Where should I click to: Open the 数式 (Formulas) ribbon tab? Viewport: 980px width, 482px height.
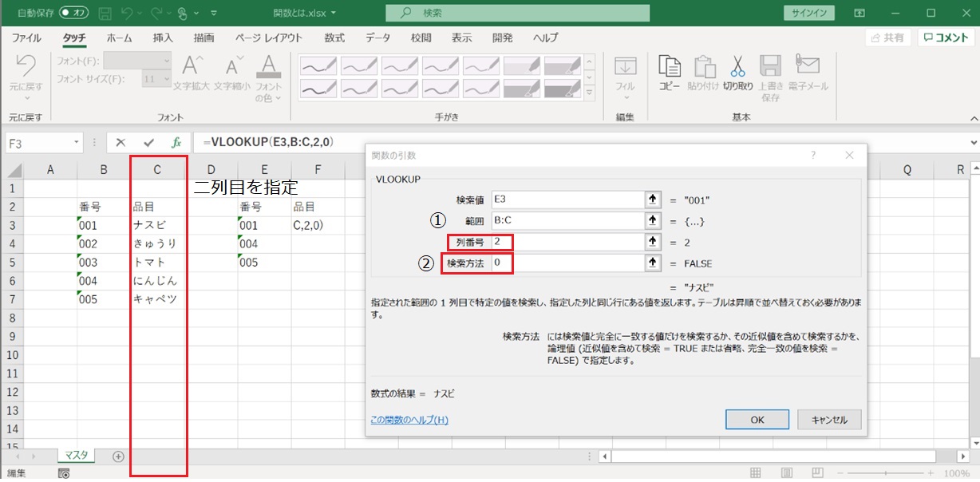click(x=334, y=38)
